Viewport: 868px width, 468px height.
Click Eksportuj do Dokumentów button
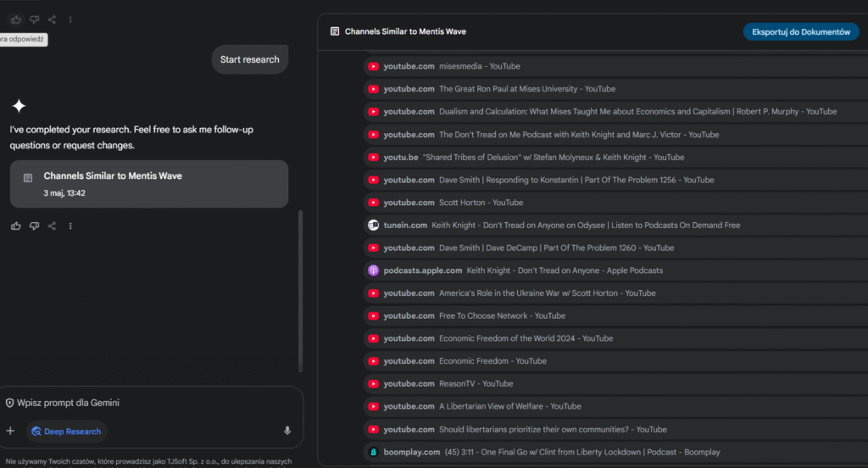800,32
